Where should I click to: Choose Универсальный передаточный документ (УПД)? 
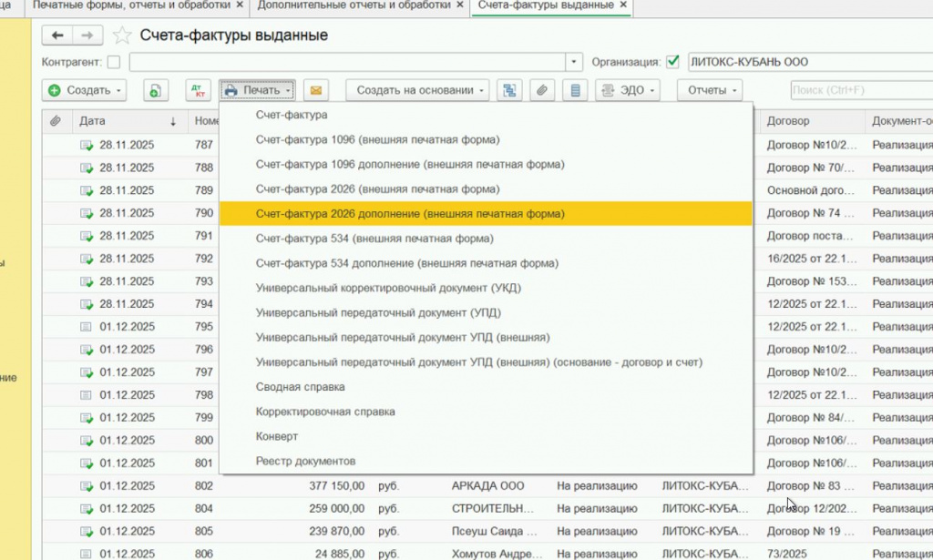pos(365,312)
